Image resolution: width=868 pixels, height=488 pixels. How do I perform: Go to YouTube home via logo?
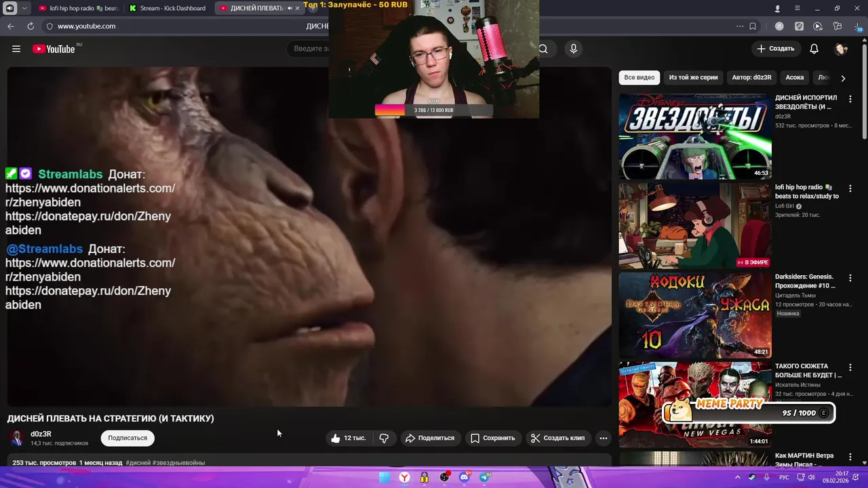[54, 49]
